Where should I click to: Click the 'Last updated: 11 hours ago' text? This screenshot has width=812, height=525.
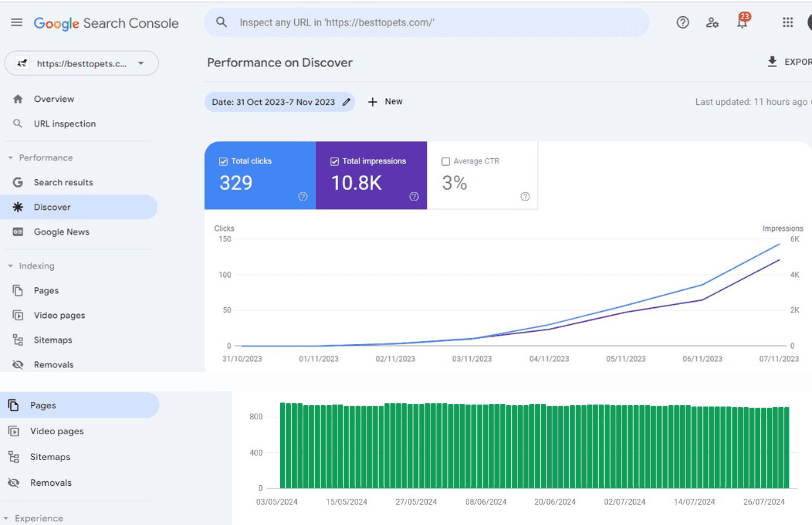751,102
